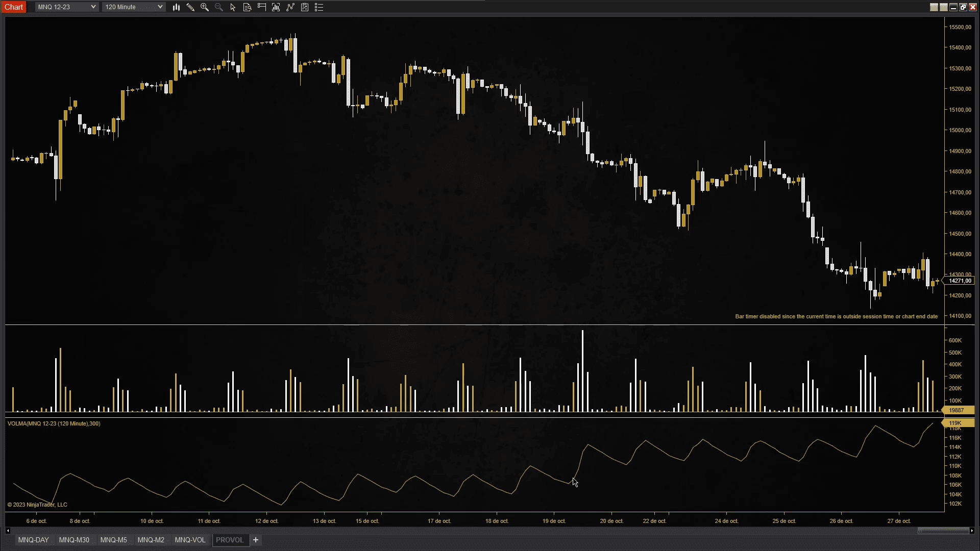This screenshot has width=980, height=551.
Task: Switch to the MNQ-DAY tab
Action: click(34, 540)
